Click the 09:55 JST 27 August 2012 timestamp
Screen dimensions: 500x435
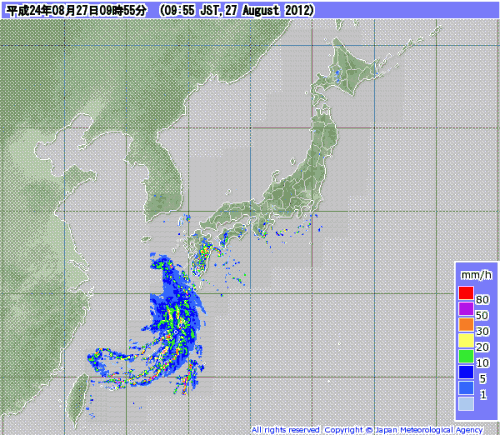[x=236, y=11]
